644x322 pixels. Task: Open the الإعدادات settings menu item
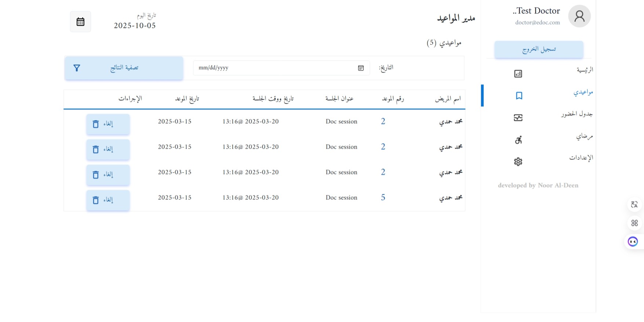point(581,158)
